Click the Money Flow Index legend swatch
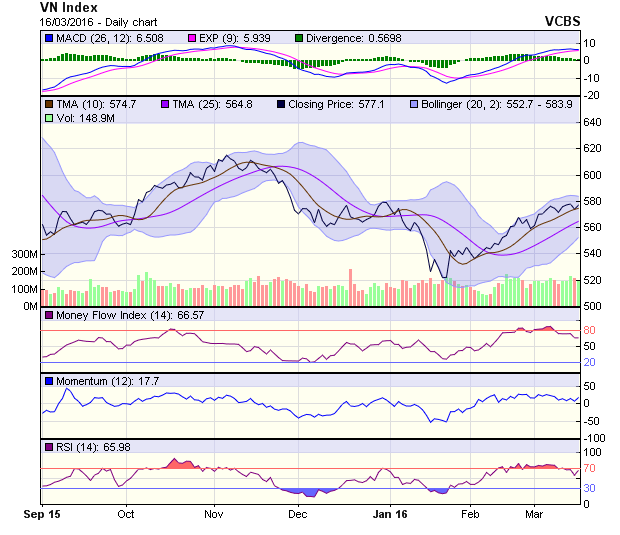 tap(49, 316)
